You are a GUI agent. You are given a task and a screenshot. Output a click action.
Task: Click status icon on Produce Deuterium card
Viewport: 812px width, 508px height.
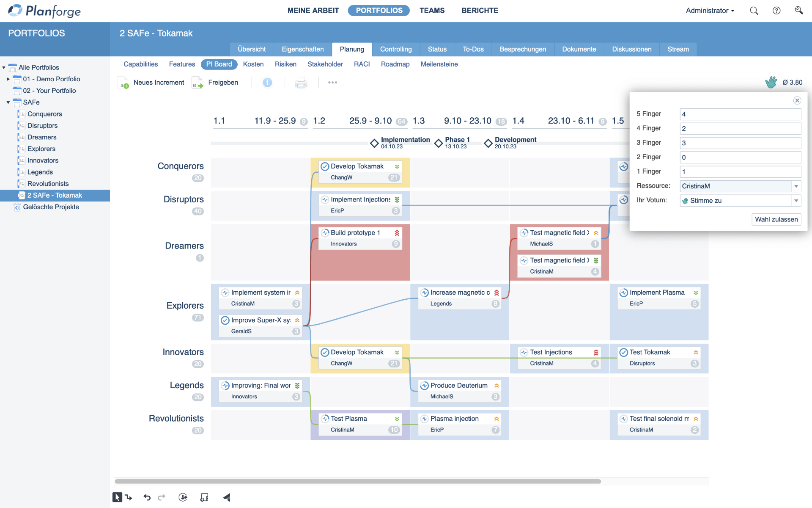point(424,386)
